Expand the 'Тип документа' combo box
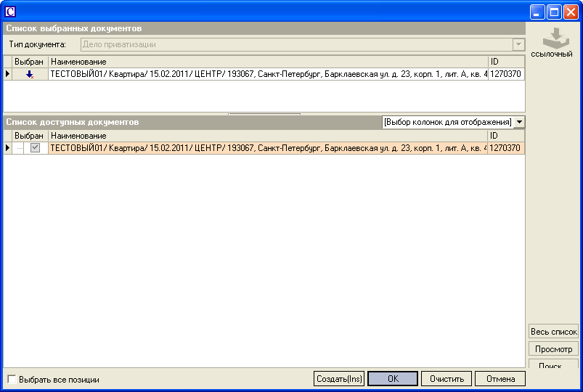583x392 pixels. click(518, 44)
